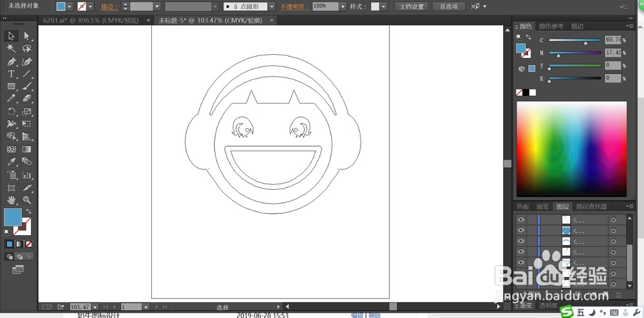
Task: Click the 首选项 button
Action: coord(448,6)
